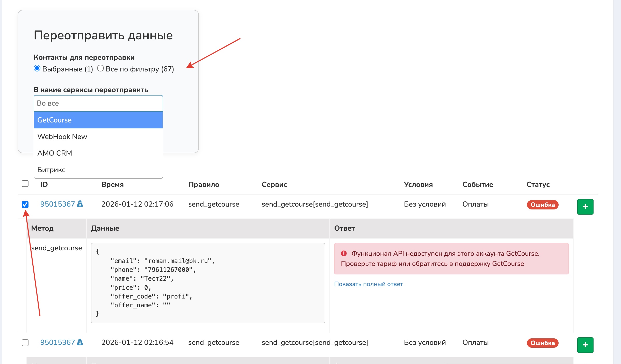This screenshot has height=364, width=621.
Task: Toggle the select-all checkbox in the table header
Action: (x=25, y=184)
